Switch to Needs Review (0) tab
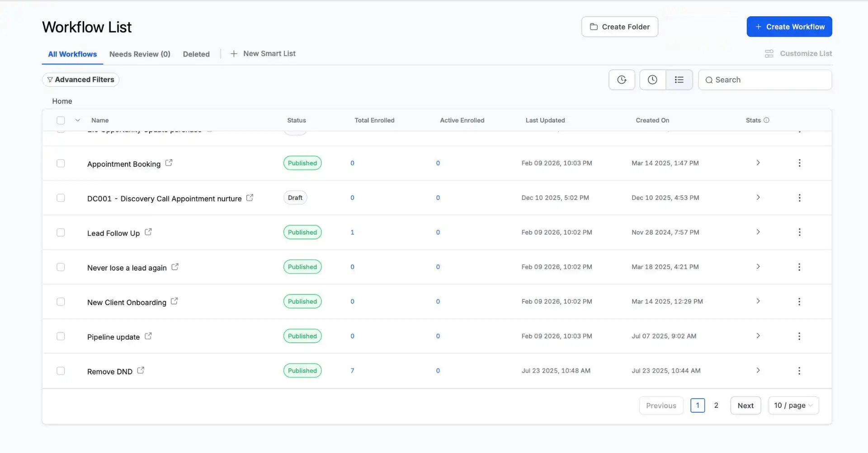 click(x=140, y=54)
